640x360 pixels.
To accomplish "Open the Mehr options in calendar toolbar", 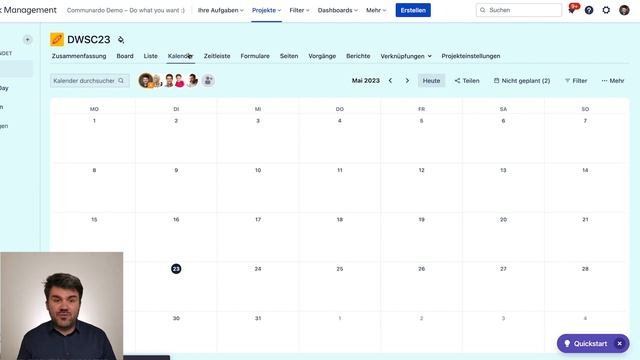I will point(613,81).
